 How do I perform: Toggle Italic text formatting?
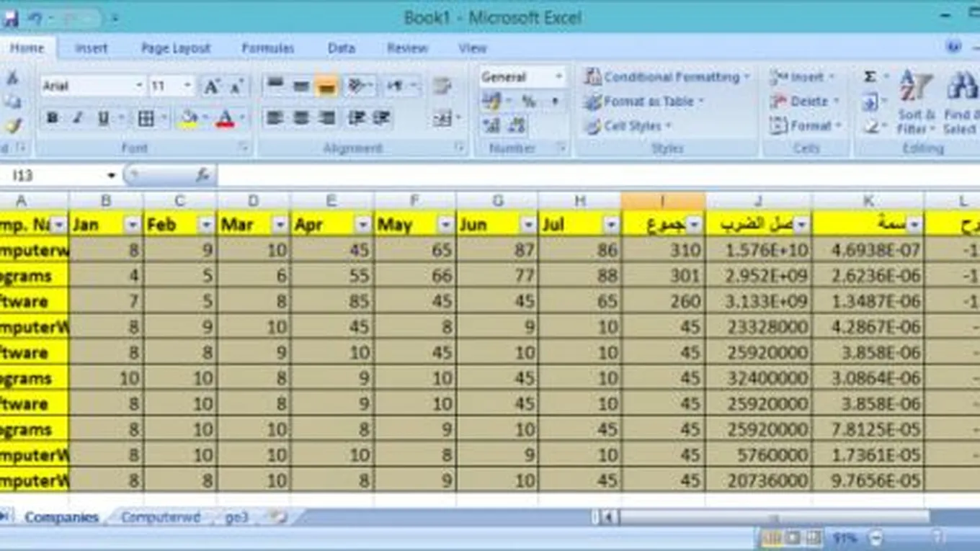(x=77, y=118)
